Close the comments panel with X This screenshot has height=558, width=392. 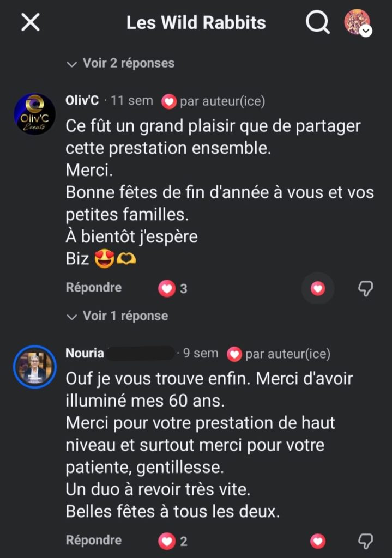pyautogui.click(x=30, y=23)
